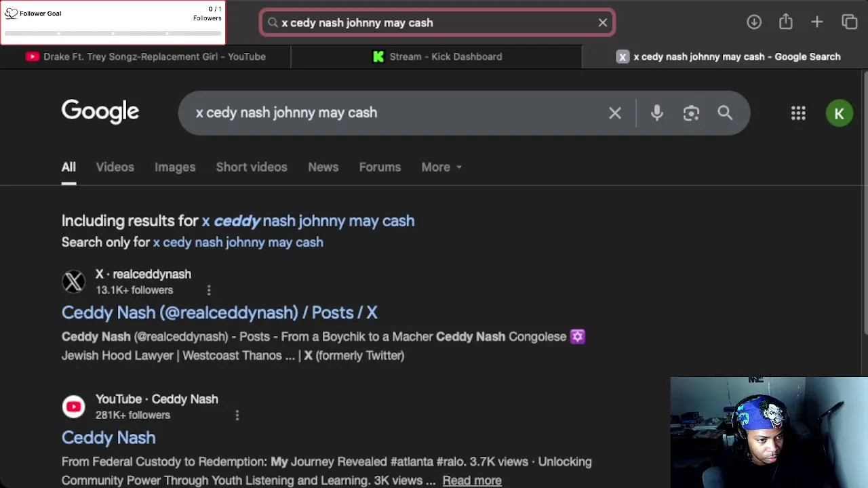
Task: Select the All results filter
Action: pos(68,167)
